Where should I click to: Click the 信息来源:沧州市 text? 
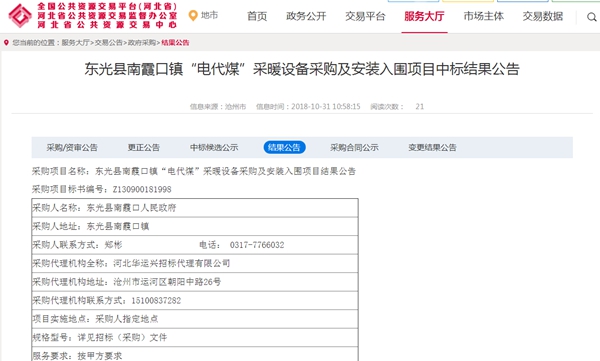pos(218,106)
